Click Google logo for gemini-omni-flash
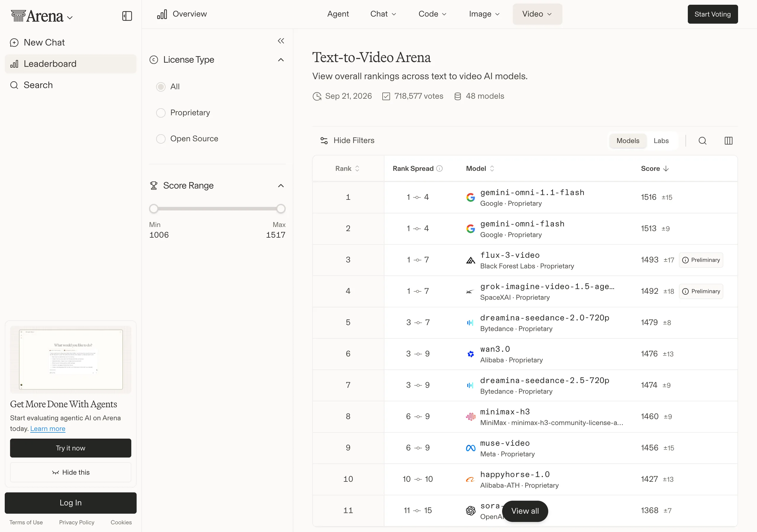 click(470, 229)
